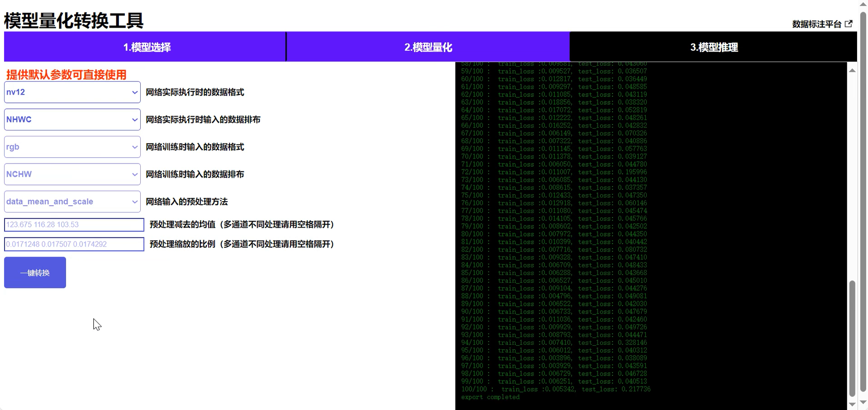
Task: Open the 数据标注平台 link
Action: (x=816, y=24)
